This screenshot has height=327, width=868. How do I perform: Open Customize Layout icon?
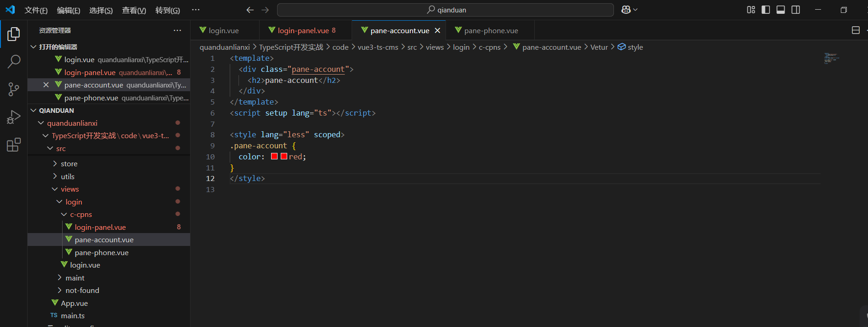pos(751,10)
